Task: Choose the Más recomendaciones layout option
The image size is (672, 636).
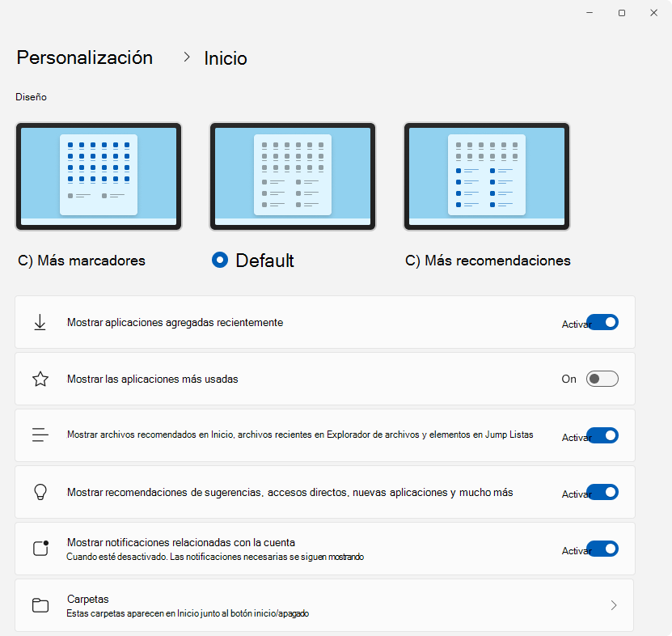Action: 488,261
